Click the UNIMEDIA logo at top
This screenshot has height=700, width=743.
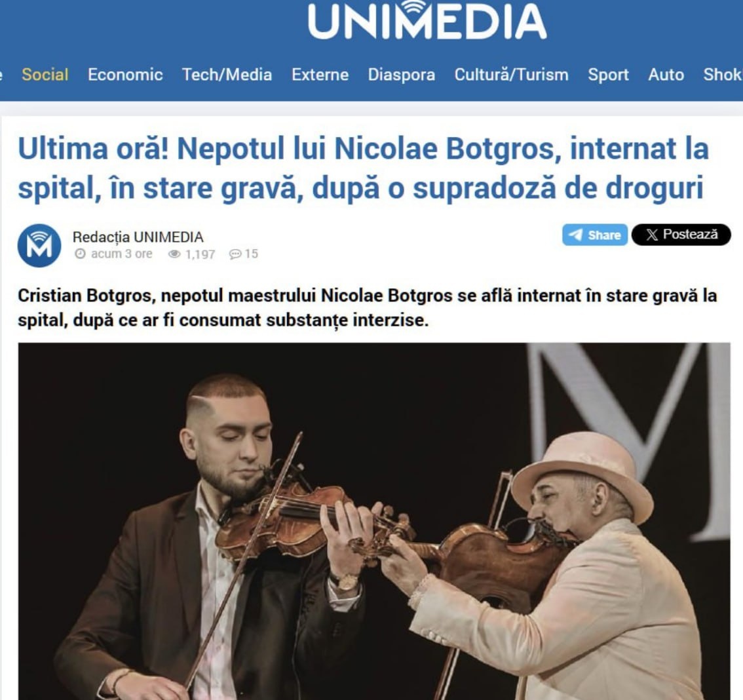(x=427, y=20)
